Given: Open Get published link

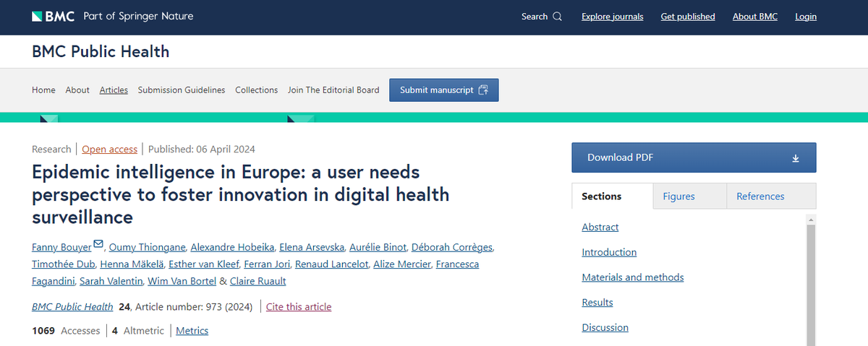Looking at the screenshot, I should 688,17.
